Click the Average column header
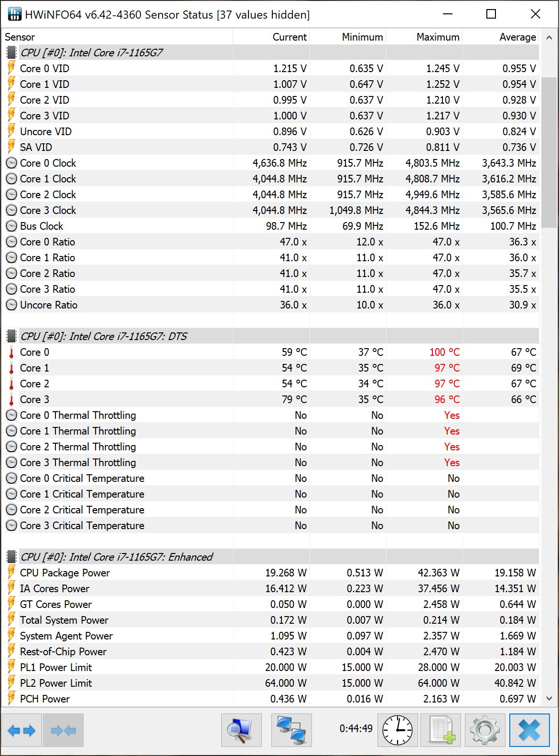 (x=517, y=37)
